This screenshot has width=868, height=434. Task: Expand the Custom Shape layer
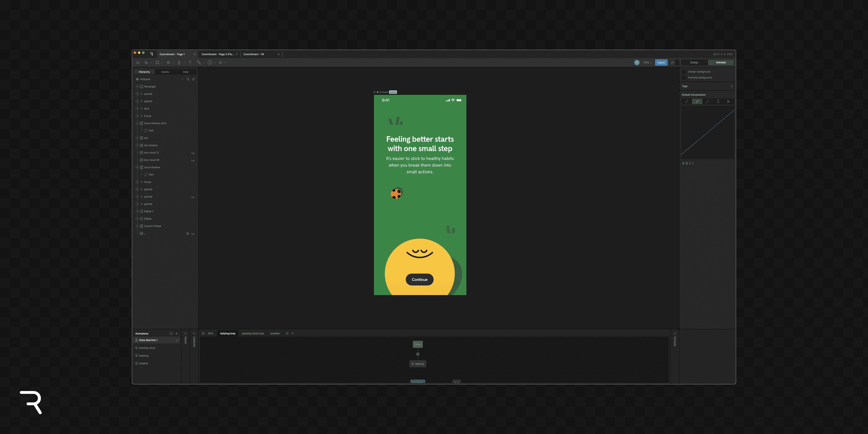(137, 226)
